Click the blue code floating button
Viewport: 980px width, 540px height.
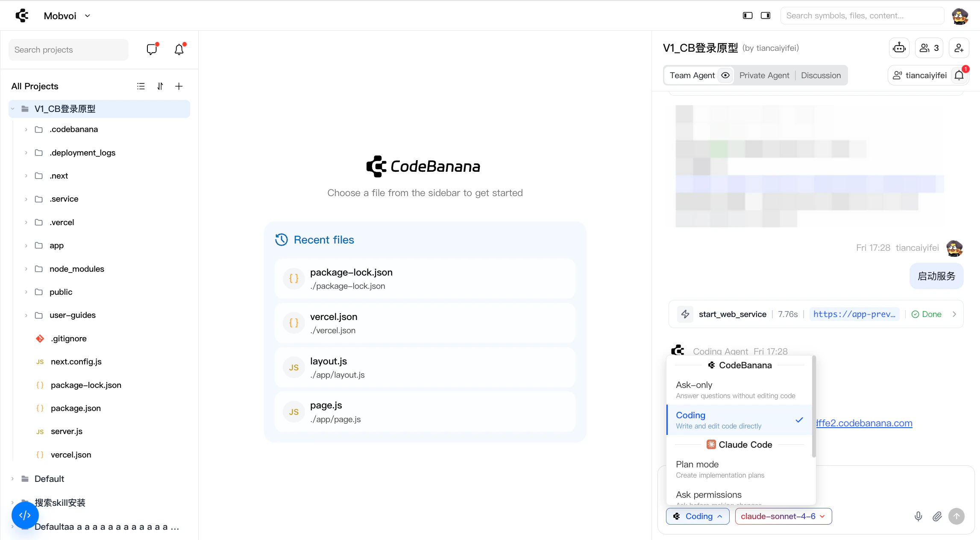(25, 515)
